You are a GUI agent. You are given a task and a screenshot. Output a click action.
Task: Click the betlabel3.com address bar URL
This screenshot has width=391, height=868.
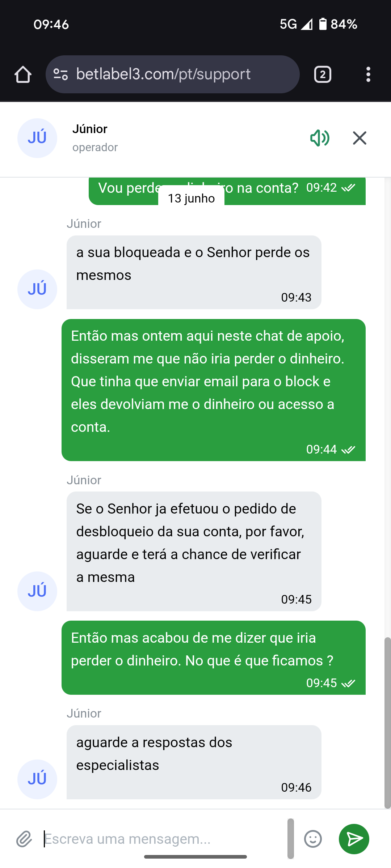(x=163, y=75)
